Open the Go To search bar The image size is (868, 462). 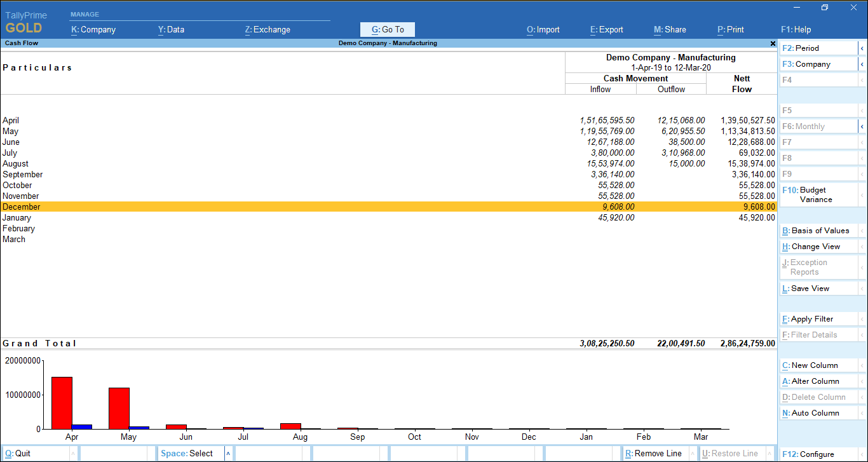pos(387,29)
